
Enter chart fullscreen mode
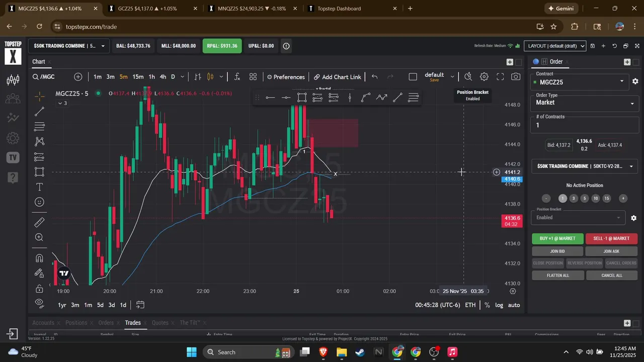tap(500, 77)
